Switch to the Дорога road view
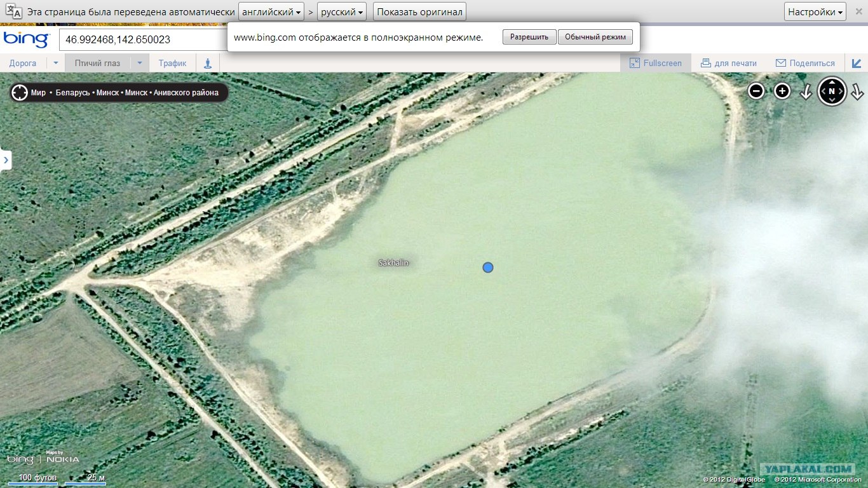Image resolution: width=868 pixels, height=488 pixels. click(x=23, y=63)
